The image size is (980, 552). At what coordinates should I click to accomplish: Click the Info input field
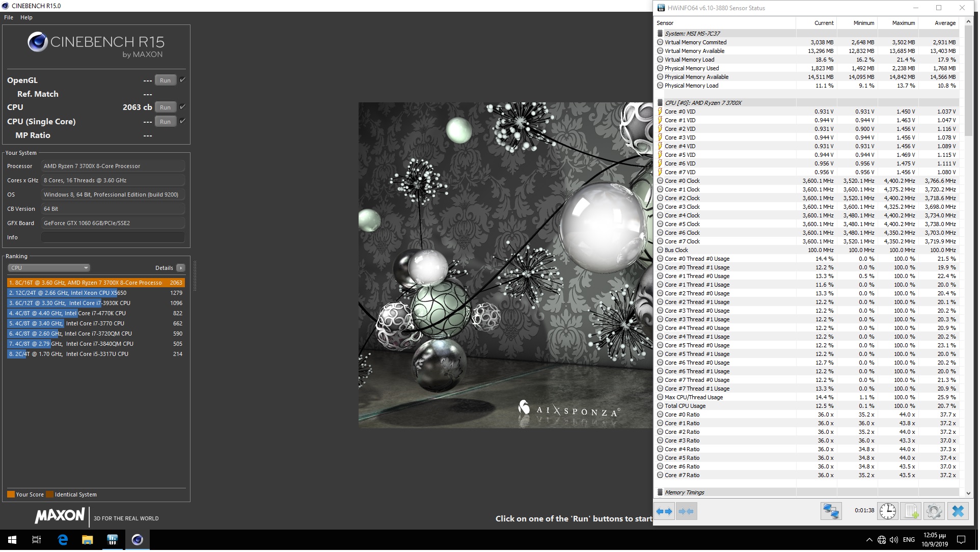[113, 238]
